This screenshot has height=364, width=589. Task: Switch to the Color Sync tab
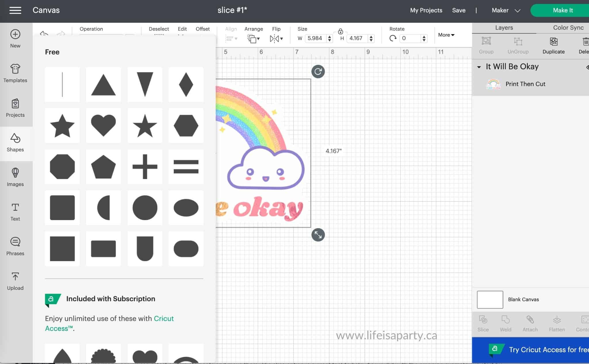(x=568, y=28)
